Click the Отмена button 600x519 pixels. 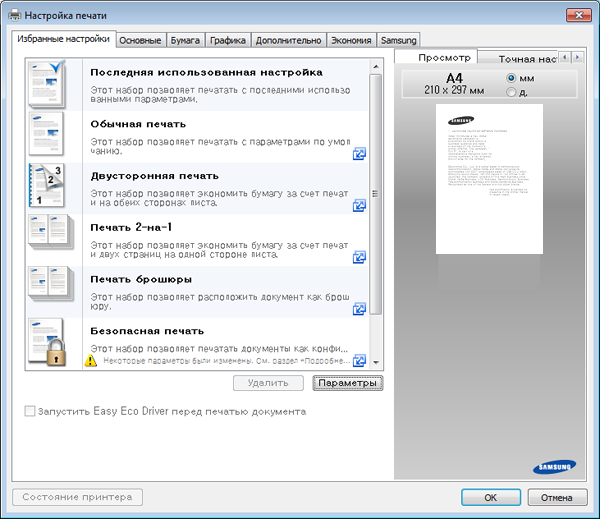[x=557, y=498]
